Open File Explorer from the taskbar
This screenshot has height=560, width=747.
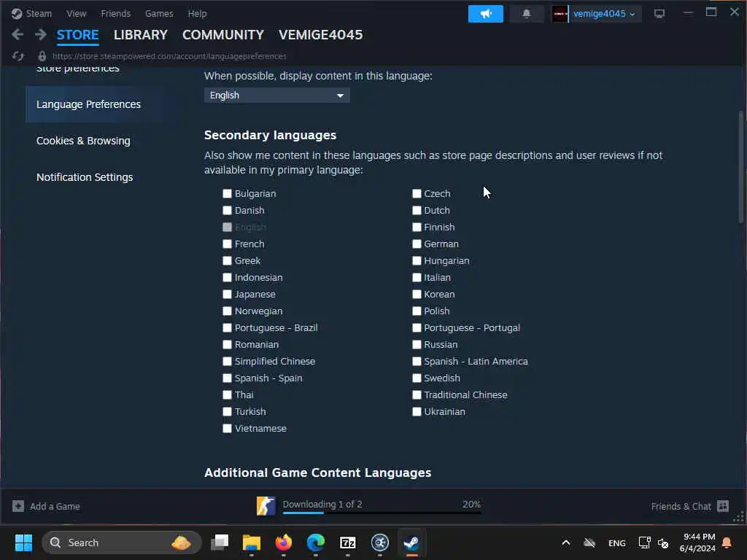tap(252, 542)
